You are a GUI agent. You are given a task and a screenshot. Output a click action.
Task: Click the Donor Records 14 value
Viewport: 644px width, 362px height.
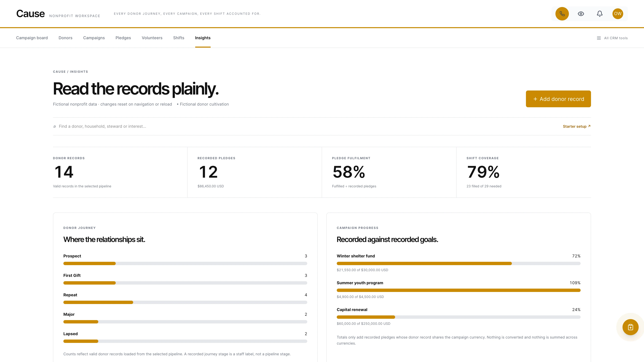coord(64,172)
